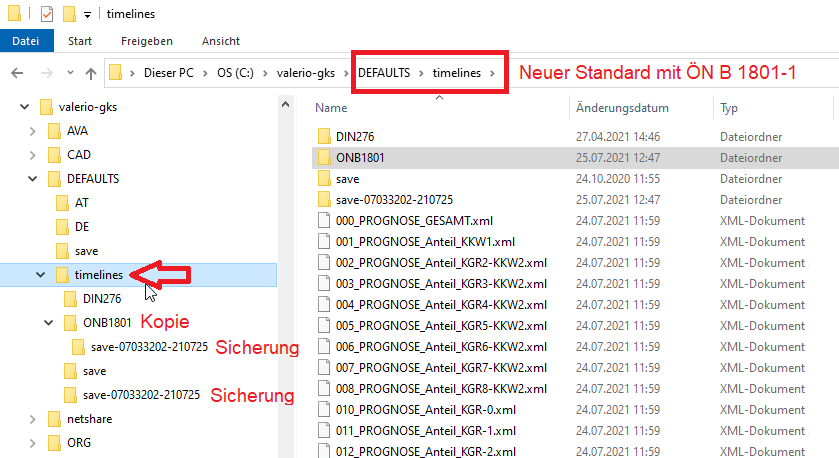Open the Freigeben ribbon tab

tap(146, 41)
